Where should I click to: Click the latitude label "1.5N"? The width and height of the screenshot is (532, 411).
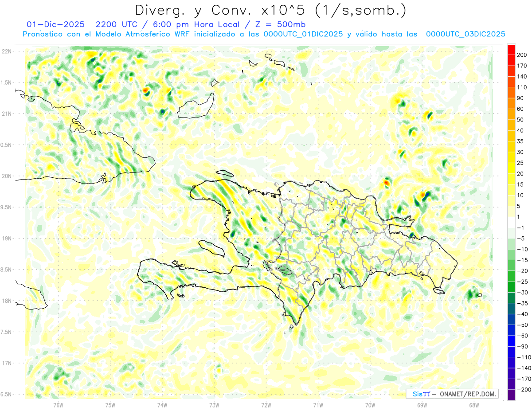6,82
